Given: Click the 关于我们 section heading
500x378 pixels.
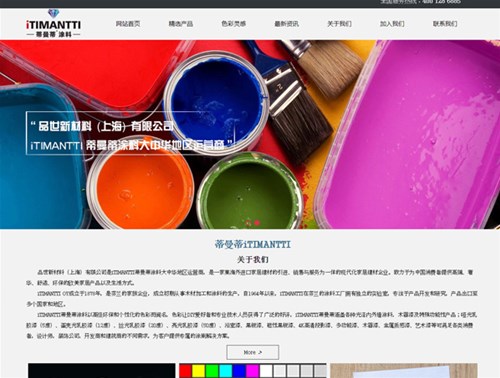Looking at the screenshot, I should click(x=253, y=259).
